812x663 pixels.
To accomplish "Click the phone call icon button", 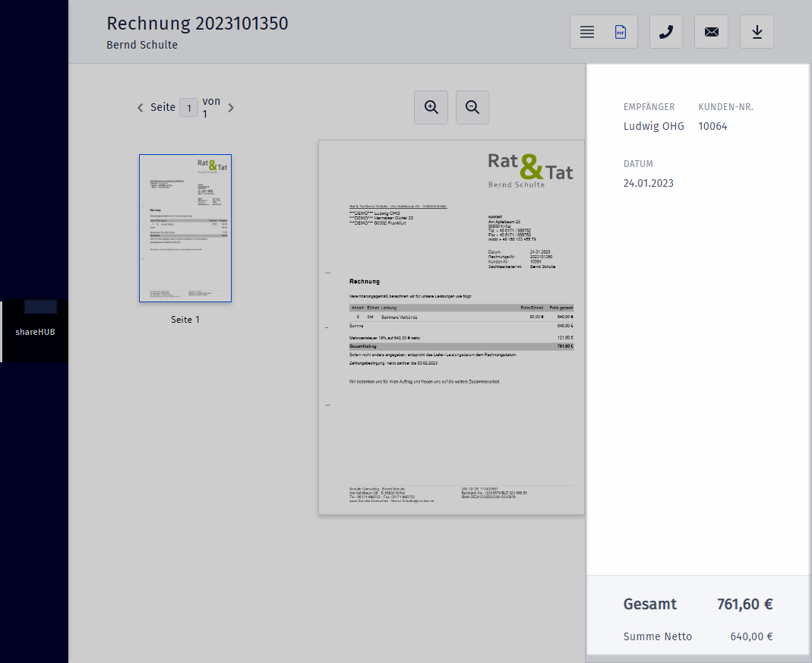I will coord(666,32).
